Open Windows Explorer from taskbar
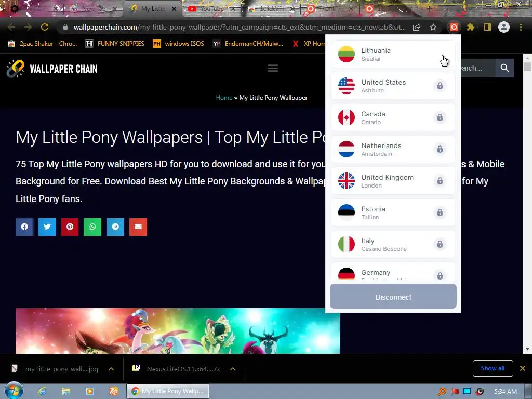This screenshot has width=532, height=399. [66, 391]
